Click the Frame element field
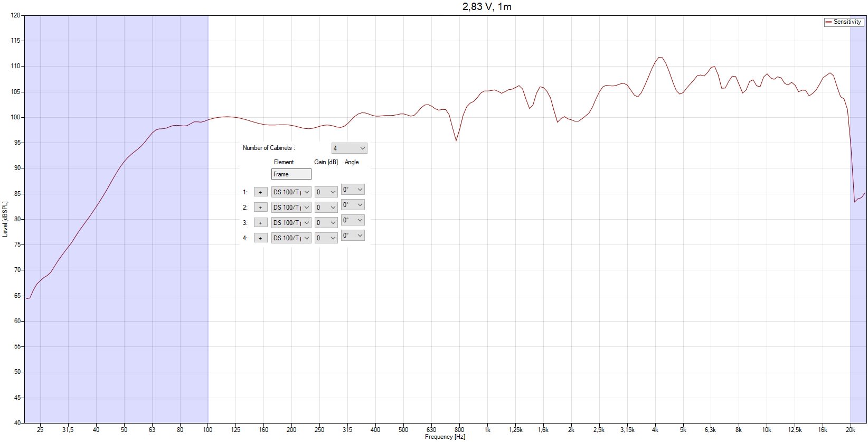 tap(291, 174)
